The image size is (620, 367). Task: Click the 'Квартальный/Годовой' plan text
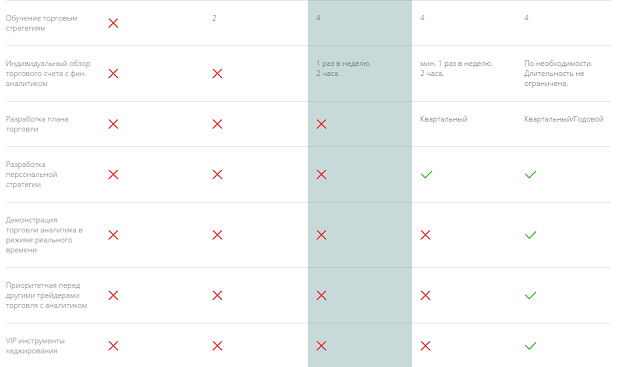tap(563, 119)
